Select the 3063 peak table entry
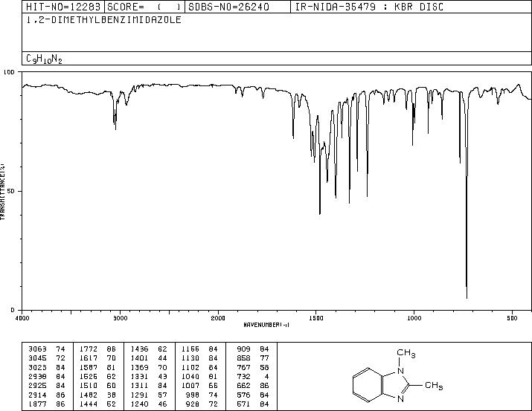The width and height of the screenshot is (532, 411). tap(47, 349)
